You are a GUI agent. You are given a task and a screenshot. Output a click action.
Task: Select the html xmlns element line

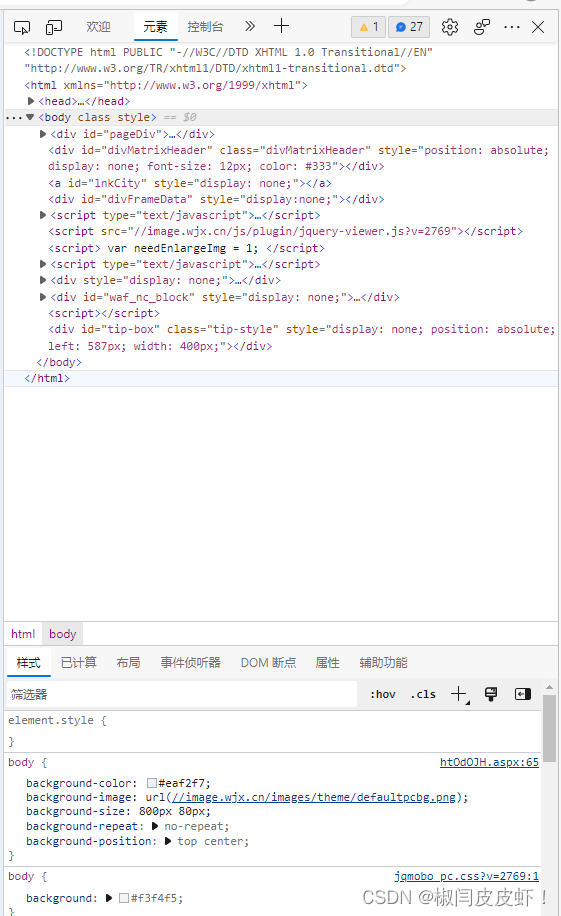(166, 85)
